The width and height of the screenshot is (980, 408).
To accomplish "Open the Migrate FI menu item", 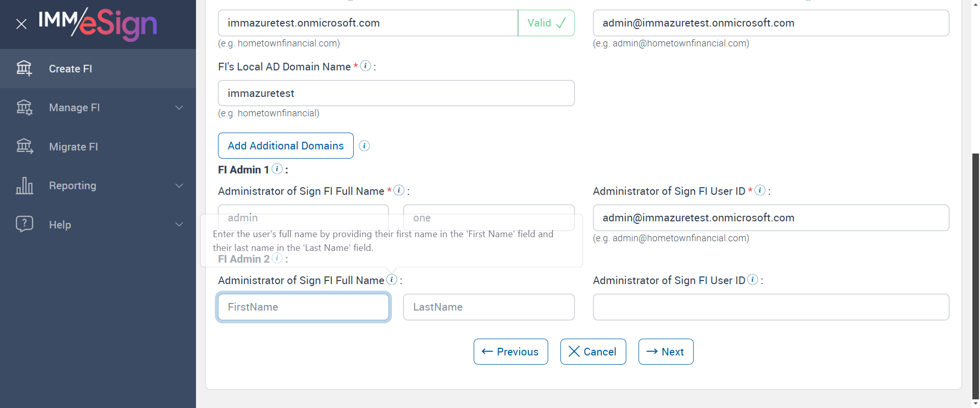I will (73, 147).
